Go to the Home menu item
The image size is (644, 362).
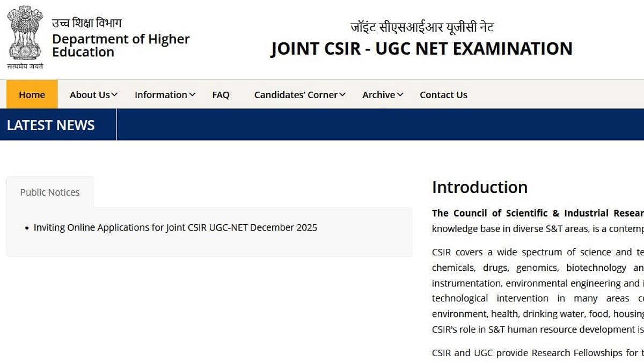pos(32,95)
